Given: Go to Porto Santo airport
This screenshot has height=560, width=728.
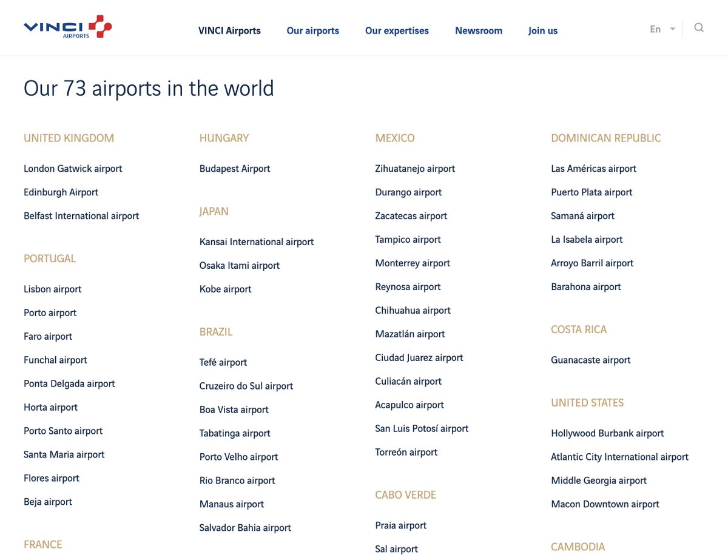Looking at the screenshot, I should pos(63,431).
